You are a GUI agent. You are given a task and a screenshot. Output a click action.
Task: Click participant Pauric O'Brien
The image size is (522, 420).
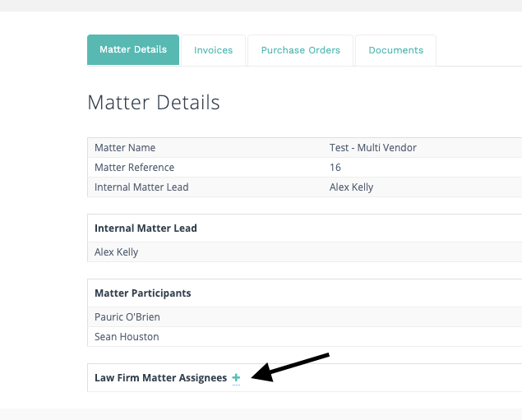coord(127,316)
